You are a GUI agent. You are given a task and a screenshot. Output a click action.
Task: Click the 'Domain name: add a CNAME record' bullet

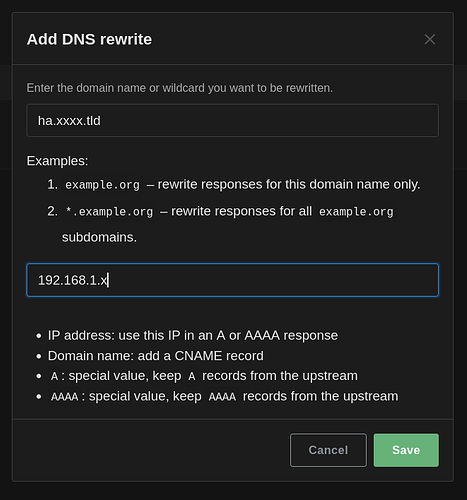156,356
